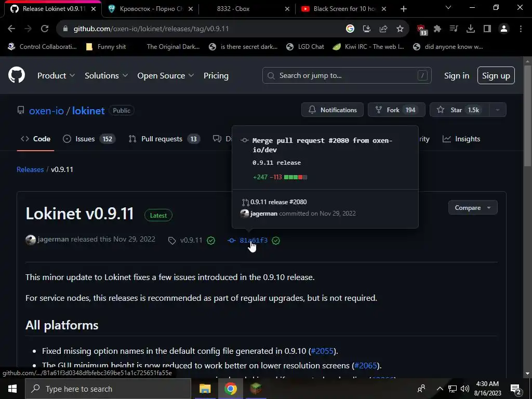Go to Releases breadcrumb link
This screenshot has height=399, width=532.
pos(30,169)
